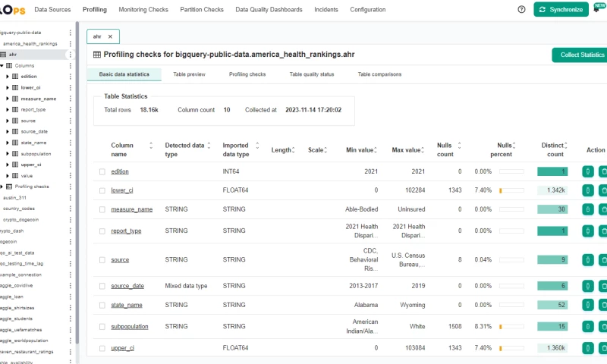
Task: Expand edition column in tree
Action: (8, 77)
